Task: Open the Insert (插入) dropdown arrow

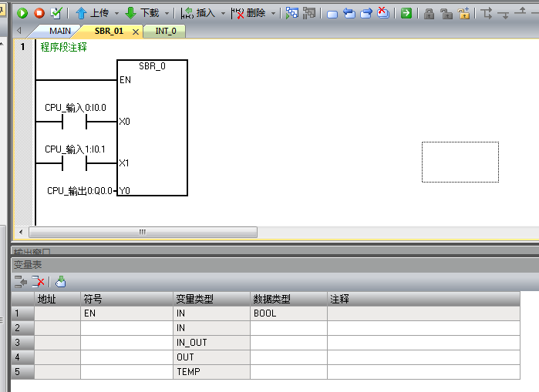Action: [x=224, y=13]
